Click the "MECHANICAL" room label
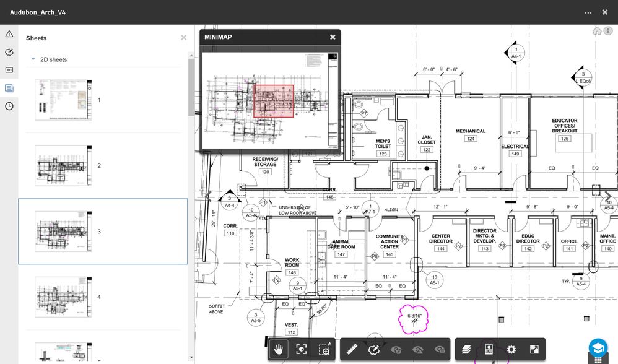This screenshot has width=618, height=364. (471, 131)
